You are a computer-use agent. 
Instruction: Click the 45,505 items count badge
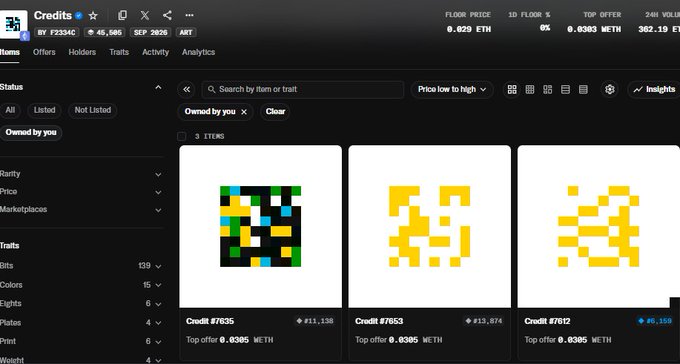click(105, 33)
